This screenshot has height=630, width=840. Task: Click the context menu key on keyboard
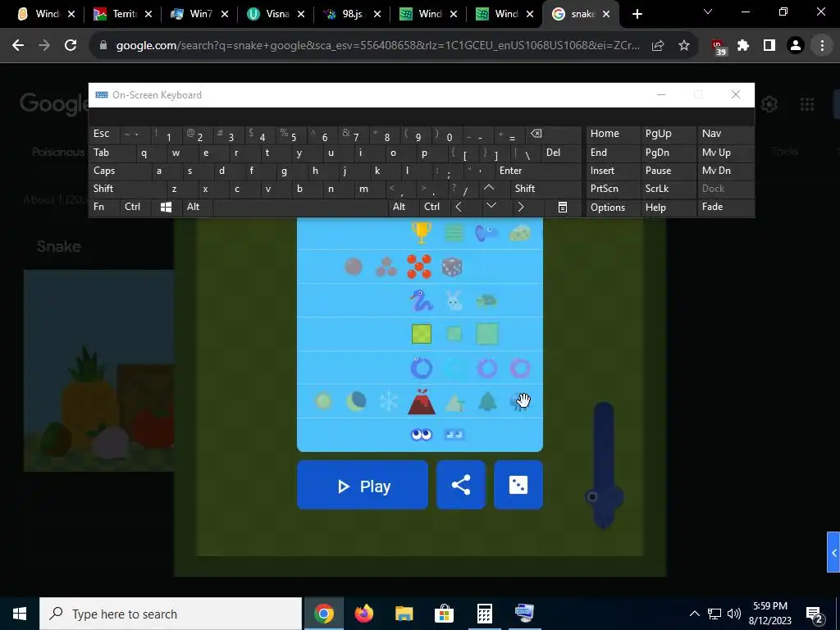[563, 208]
